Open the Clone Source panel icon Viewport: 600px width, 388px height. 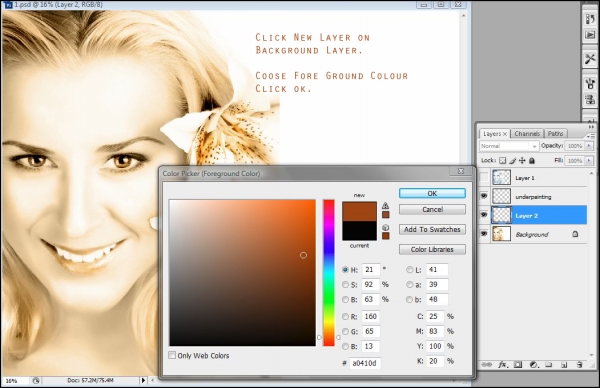pos(590,99)
